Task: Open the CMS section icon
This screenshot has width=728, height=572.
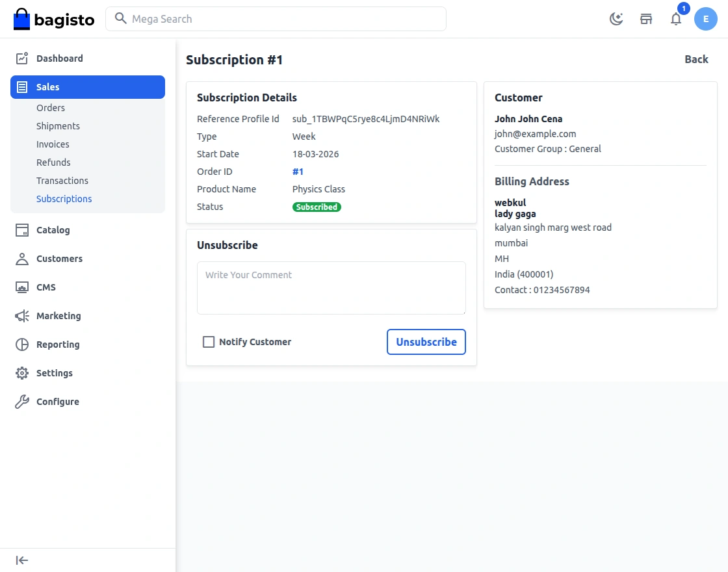Action: [x=21, y=287]
